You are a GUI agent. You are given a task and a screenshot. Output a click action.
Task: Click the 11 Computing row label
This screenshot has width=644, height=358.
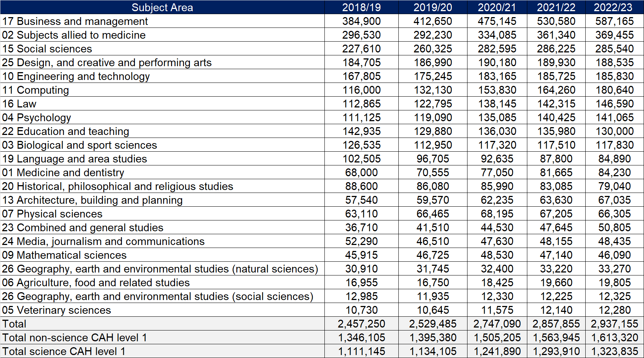point(36,90)
